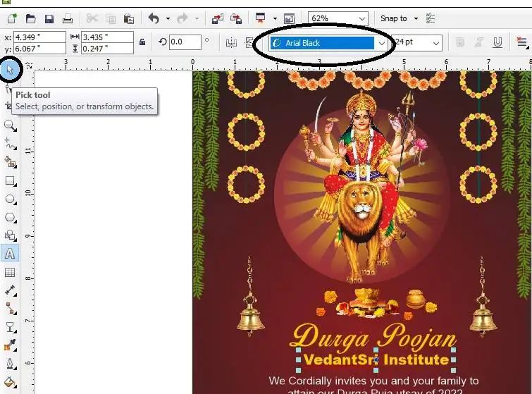Select the Rectangle tool

pos(10,180)
